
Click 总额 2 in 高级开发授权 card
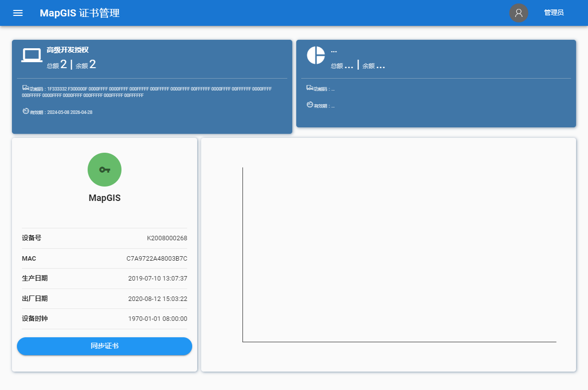(57, 65)
